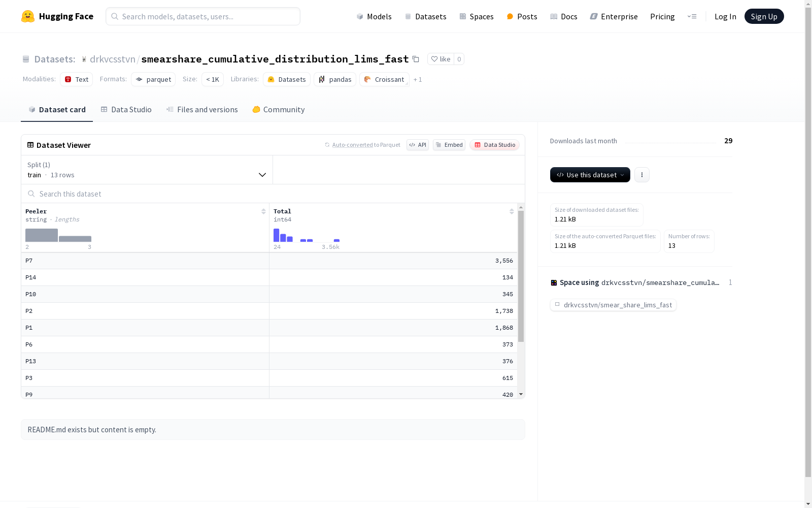Click the first Peeler lengths histogram bar
Viewport: 812px width, 508px height.
[x=42, y=235]
